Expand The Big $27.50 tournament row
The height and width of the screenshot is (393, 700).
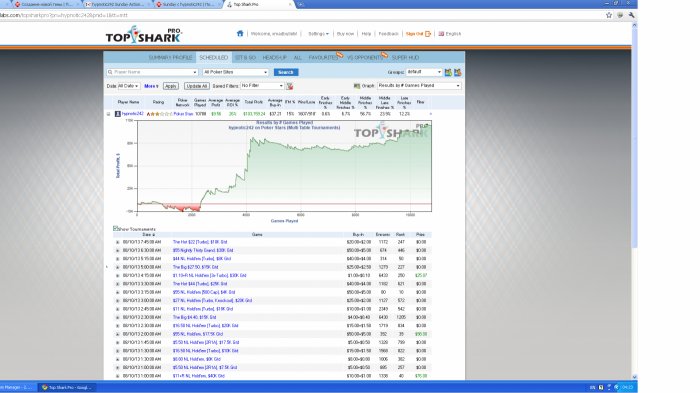click(117, 267)
